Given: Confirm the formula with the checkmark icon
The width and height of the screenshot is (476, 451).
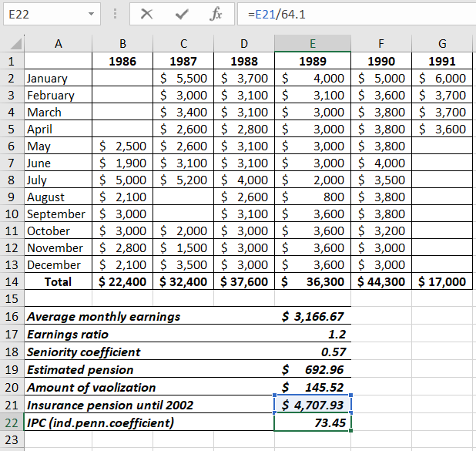Looking at the screenshot, I should [182, 14].
